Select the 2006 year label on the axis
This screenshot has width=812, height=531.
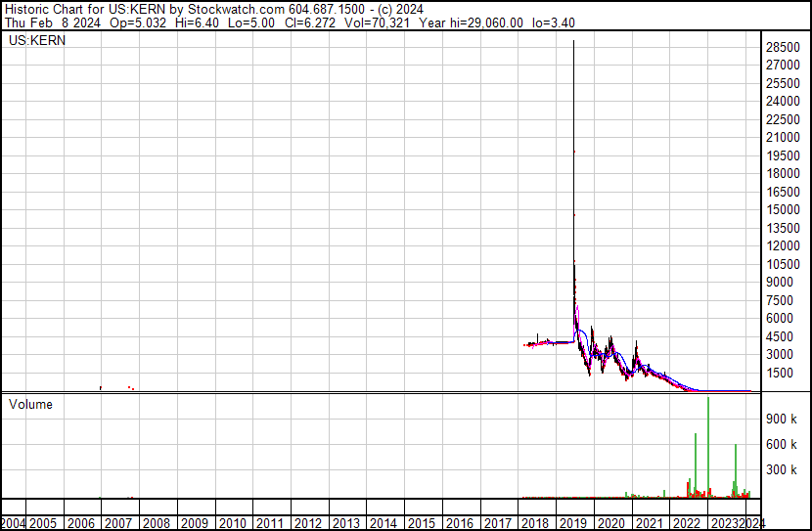pyautogui.click(x=81, y=523)
